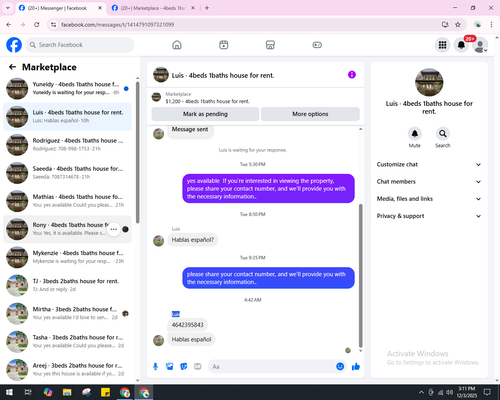Choose a GIF icon in composer
This screenshot has width=500, height=400.
tap(198, 367)
